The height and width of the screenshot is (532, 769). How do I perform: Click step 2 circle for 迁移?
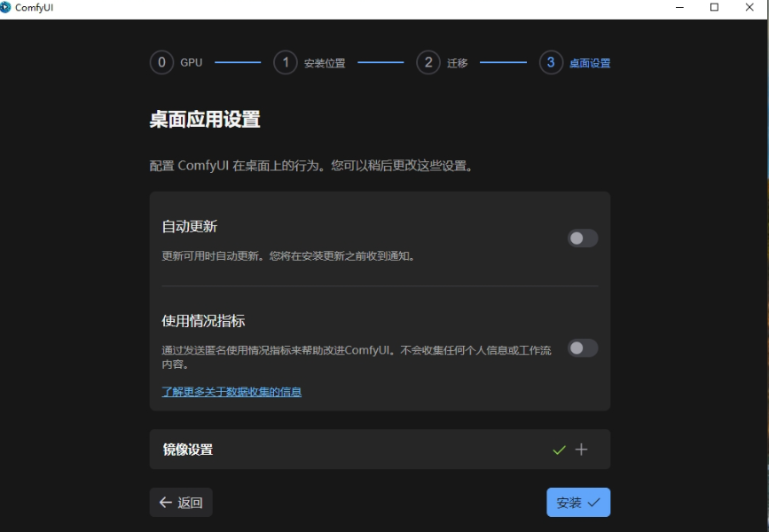coord(428,63)
